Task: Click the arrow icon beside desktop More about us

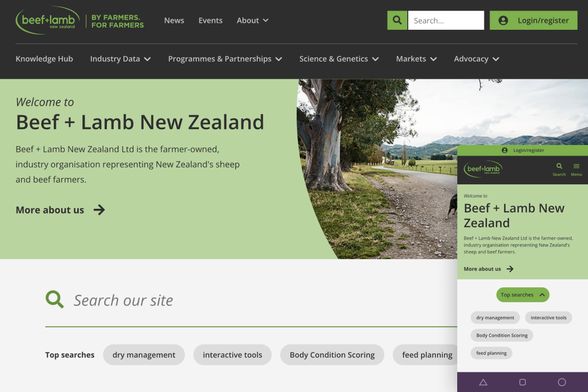Action: [x=99, y=210]
